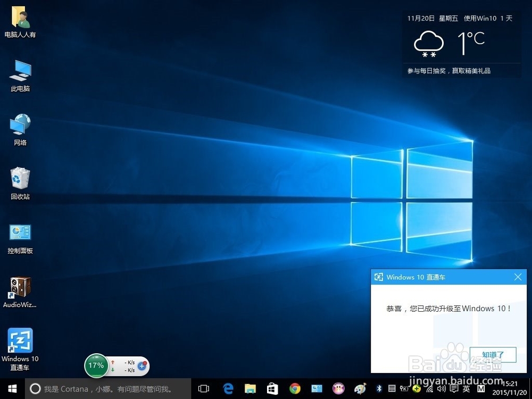Viewport: 532px width, 399px height.
Task: Open the 参与每日抽奖，赢取精美礼品 link
Action: click(x=449, y=71)
